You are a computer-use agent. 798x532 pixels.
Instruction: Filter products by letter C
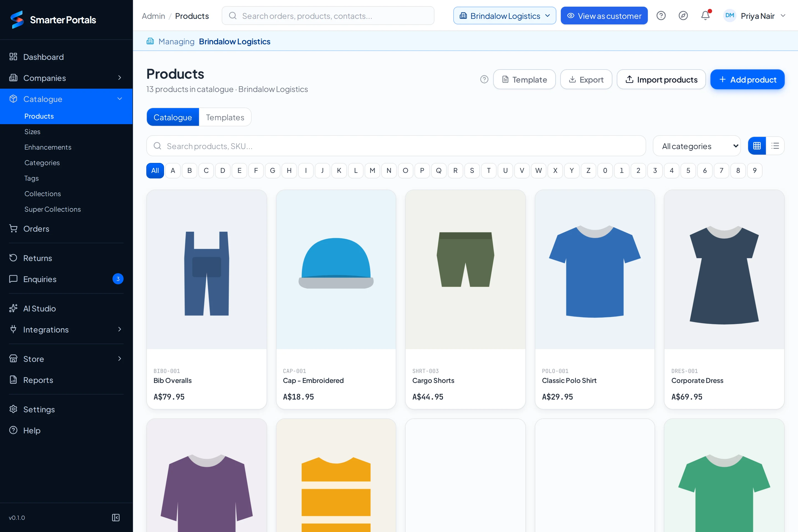coord(206,170)
